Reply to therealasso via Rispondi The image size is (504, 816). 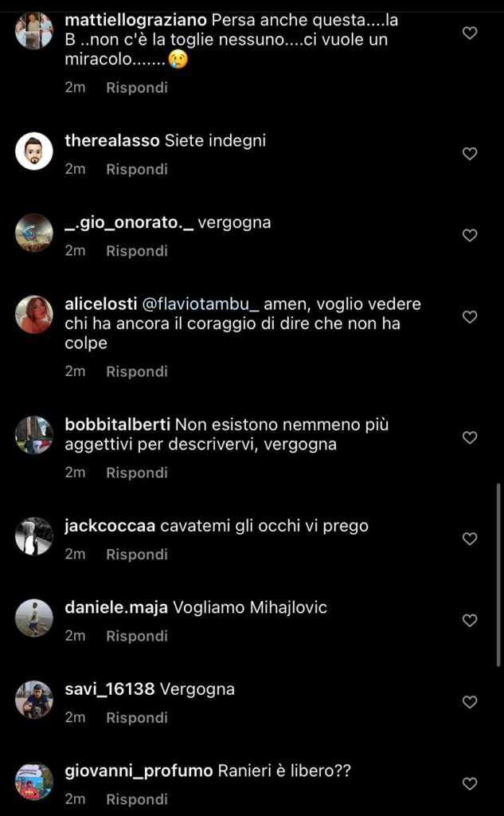(x=137, y=170)
